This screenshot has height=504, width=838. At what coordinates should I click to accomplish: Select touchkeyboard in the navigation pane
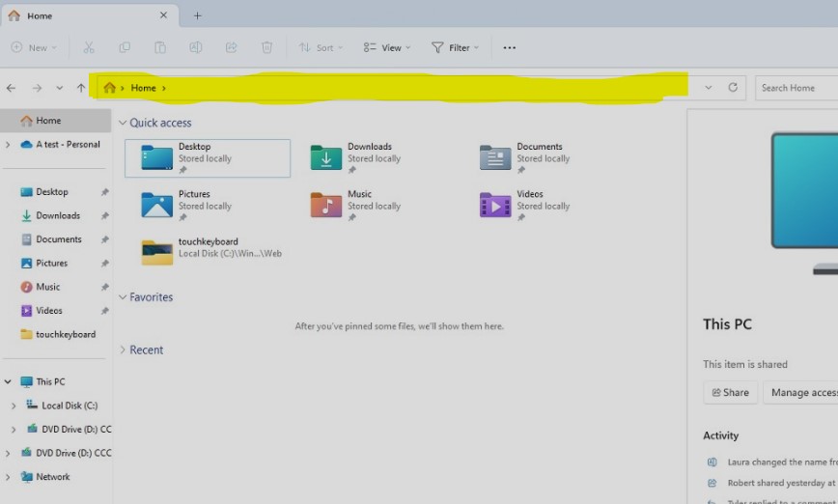[56, 335]
